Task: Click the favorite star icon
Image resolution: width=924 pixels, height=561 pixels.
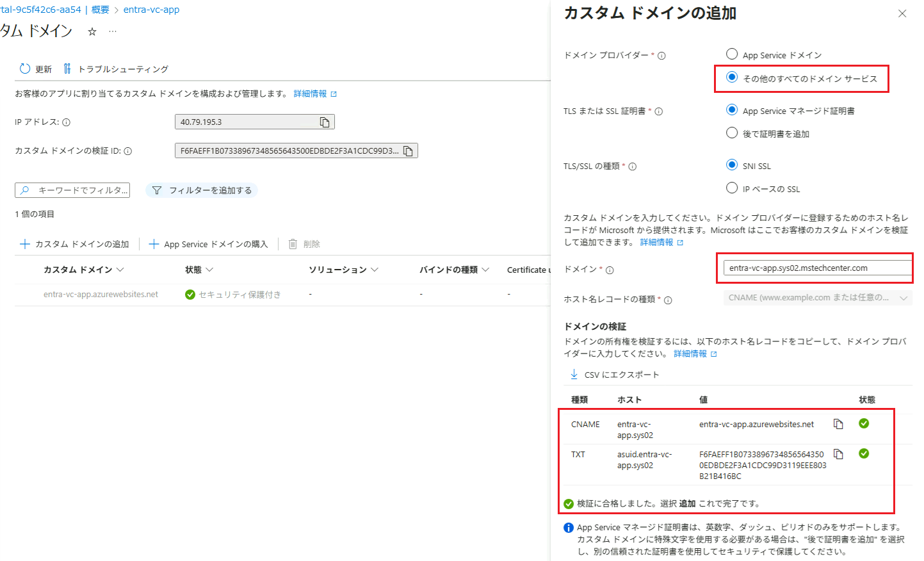Action: pyautogui.click(x=92, y=31)
